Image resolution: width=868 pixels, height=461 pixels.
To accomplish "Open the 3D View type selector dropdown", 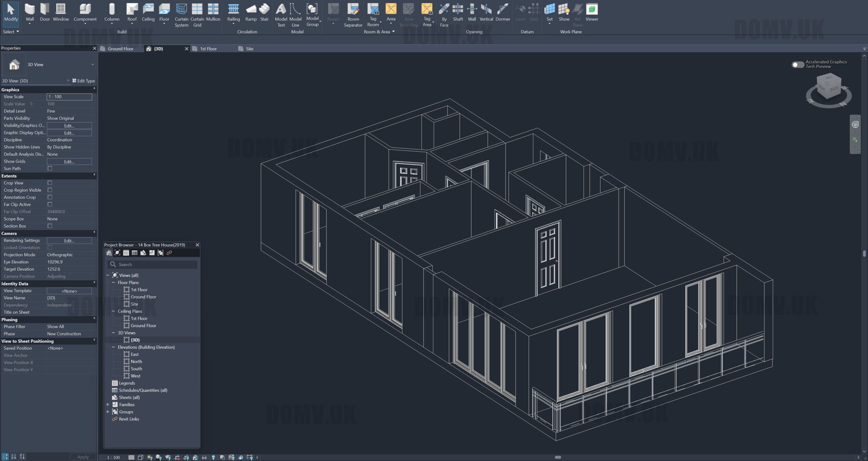I will [93, 64].
